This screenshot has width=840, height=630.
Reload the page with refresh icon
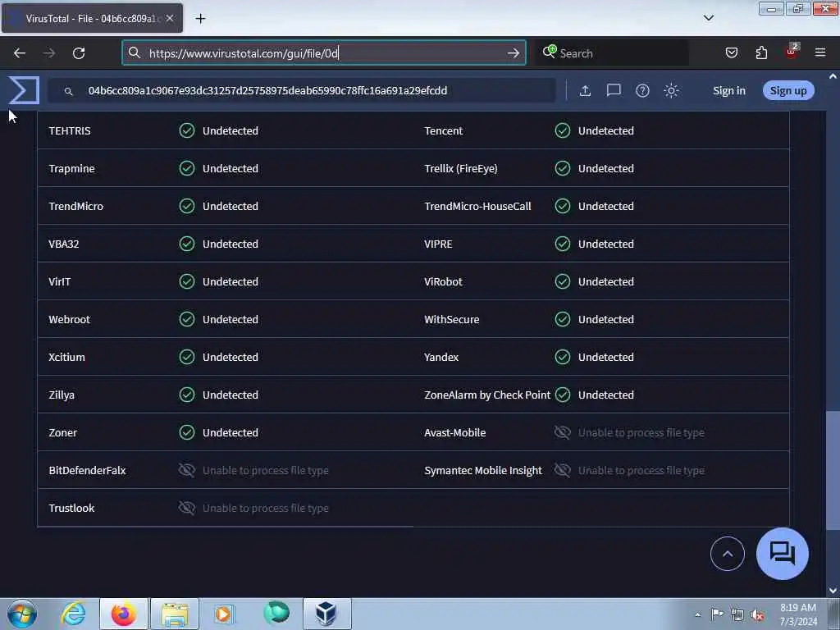point(79,53)
